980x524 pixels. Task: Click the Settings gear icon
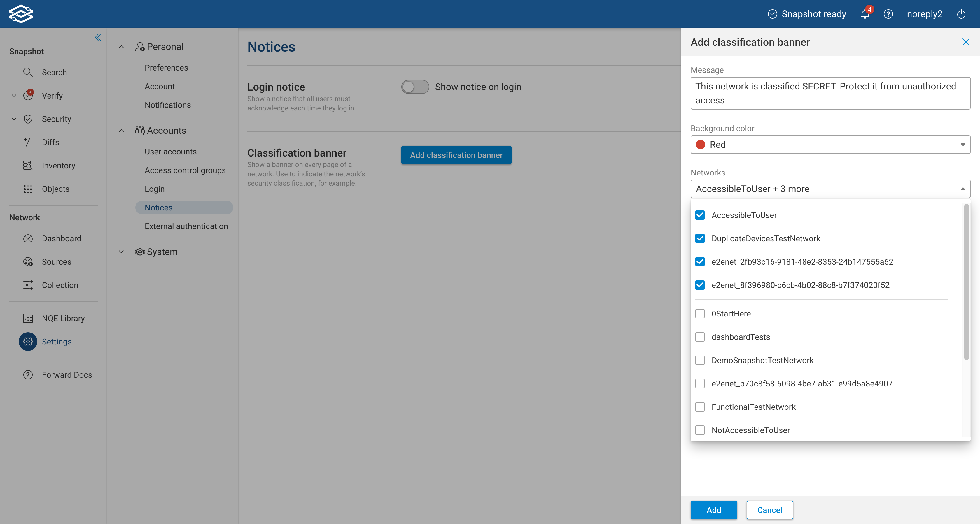28,342
